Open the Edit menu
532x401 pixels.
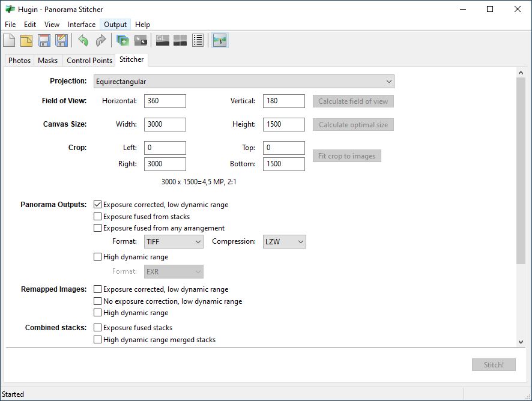point(30,25)
